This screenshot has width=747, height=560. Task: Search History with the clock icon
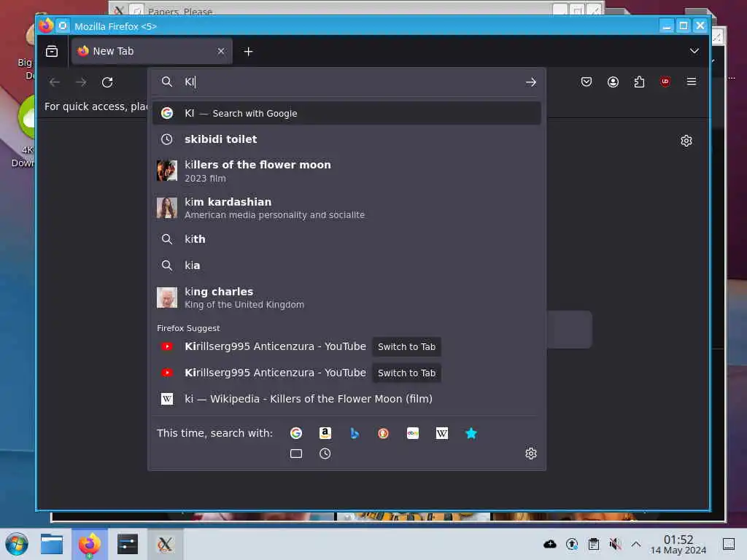[x=325, y=454]
